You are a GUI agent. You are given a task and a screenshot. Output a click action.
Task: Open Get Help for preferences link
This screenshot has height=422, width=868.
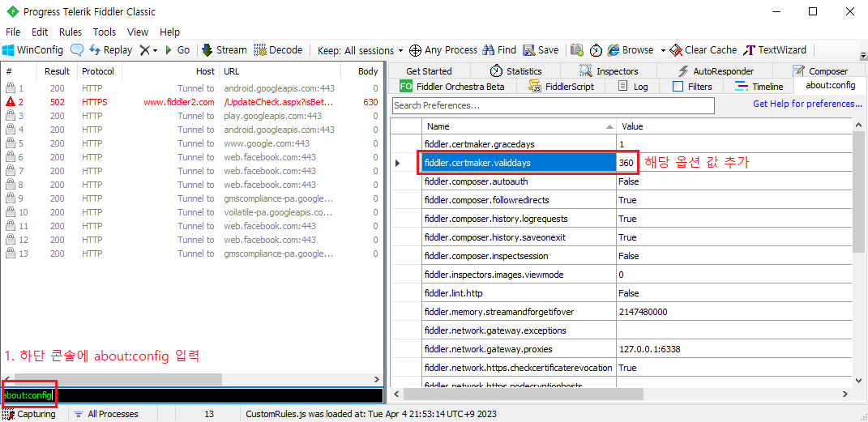click(x=808, y=104)
